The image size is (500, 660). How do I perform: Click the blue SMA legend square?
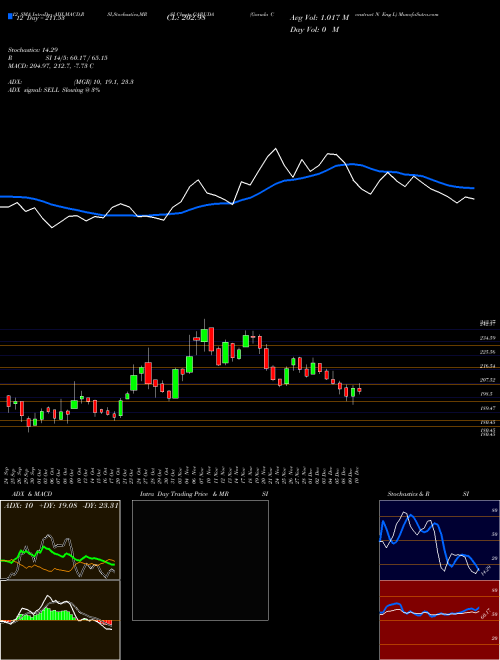point(10,17)
